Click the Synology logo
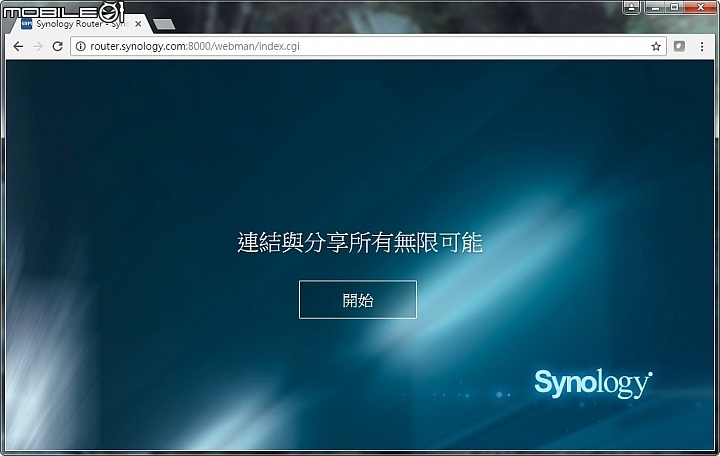This screenshot has height=456, width=720. coord(593,383)
